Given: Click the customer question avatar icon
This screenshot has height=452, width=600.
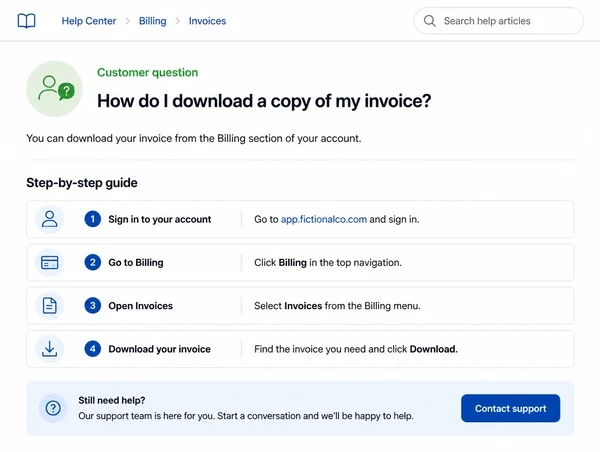Looking at the screenshot, I should point(54,88).
